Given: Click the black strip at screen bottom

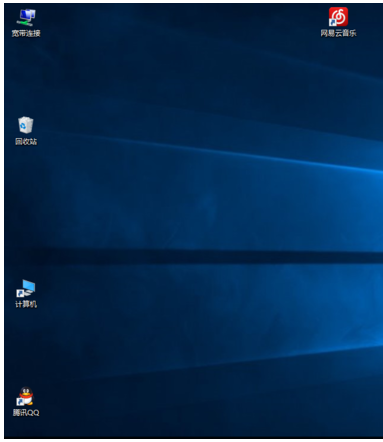Looking at the screenshot, I should (x=193, y=437).
